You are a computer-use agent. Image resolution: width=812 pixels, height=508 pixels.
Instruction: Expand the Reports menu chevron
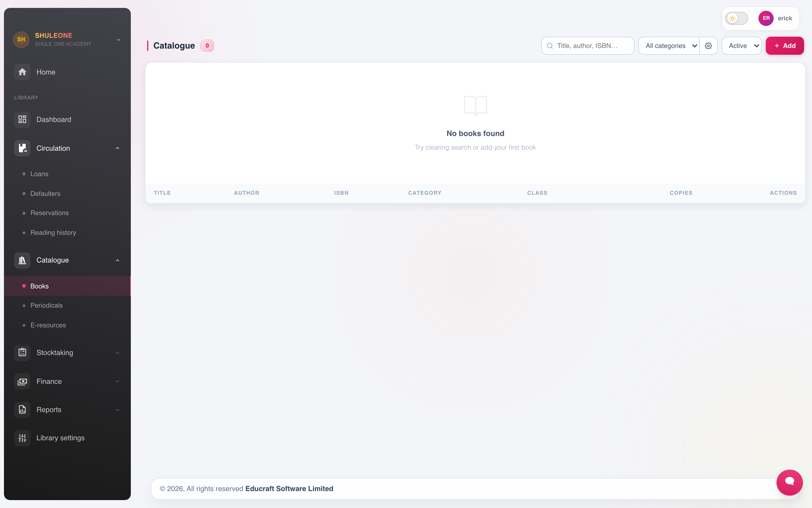[x=118, y=410]
